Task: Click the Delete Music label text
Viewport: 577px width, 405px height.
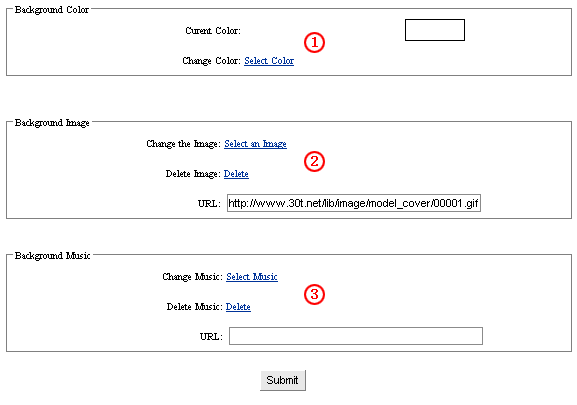Action: 194,306
